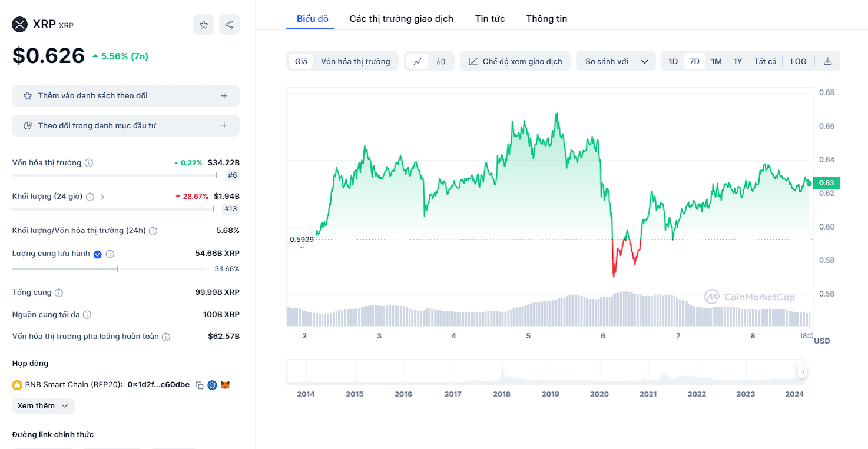
Task: Click info icon next to Khối lượng/Vốn hóa thị trường (24h)
Action: tap(153, 231)
